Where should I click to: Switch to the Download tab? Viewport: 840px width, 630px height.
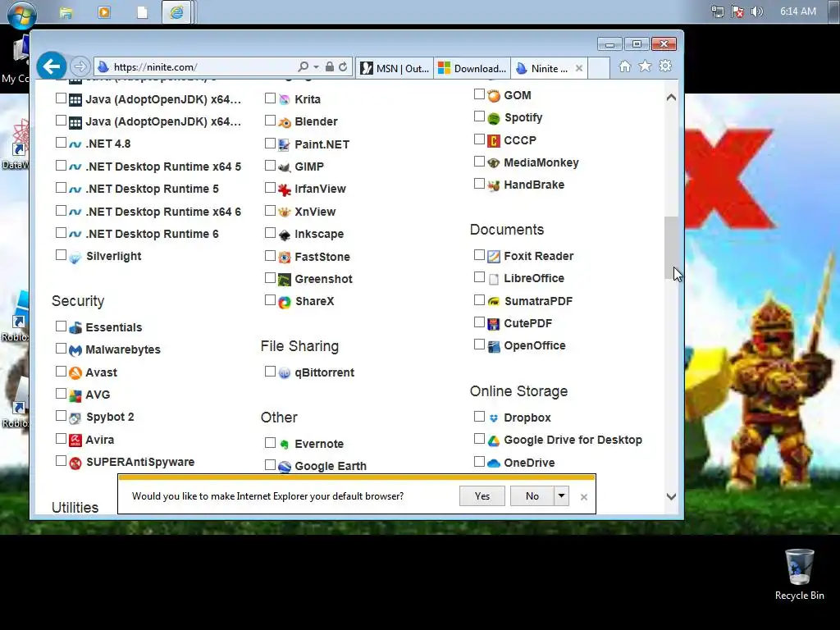click(x=472, y=69)
